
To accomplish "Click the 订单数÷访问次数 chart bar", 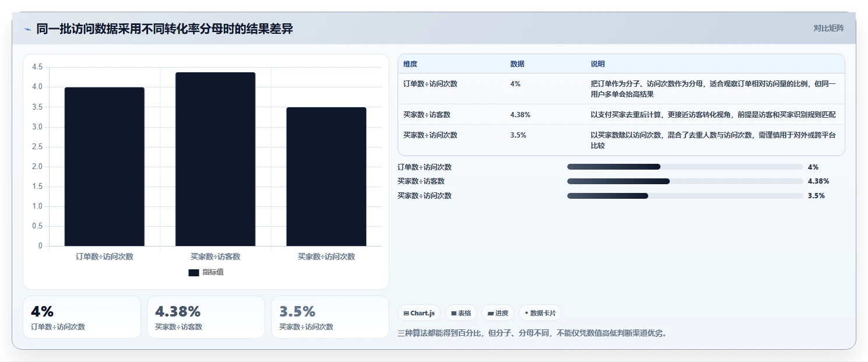I will [104, 167].
